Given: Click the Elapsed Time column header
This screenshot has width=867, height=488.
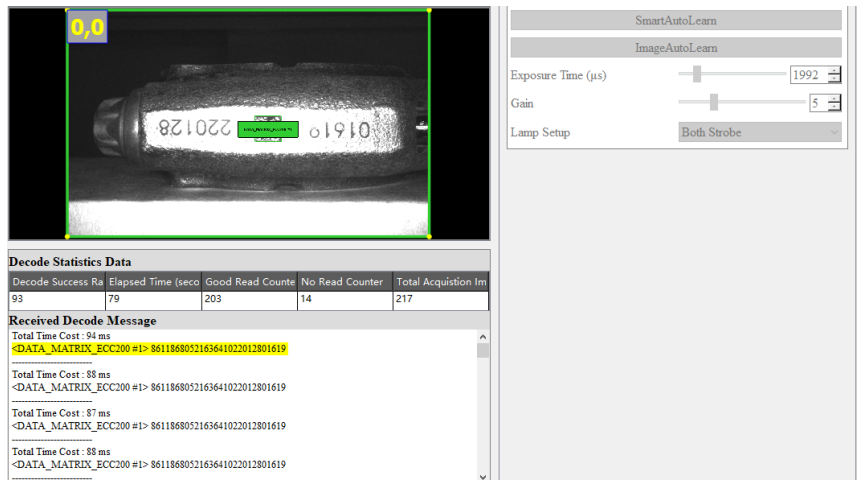Looking at the screenshot, I should tap(153, 282).
